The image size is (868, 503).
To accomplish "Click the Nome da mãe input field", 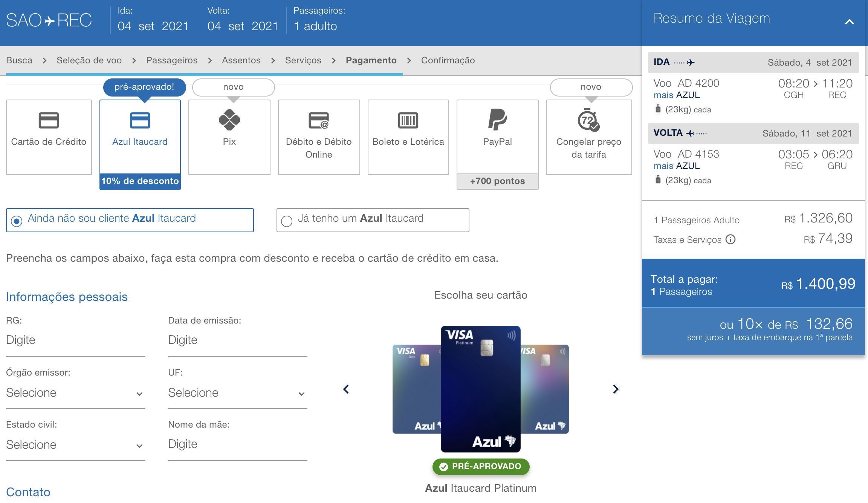I will point(237,445).
